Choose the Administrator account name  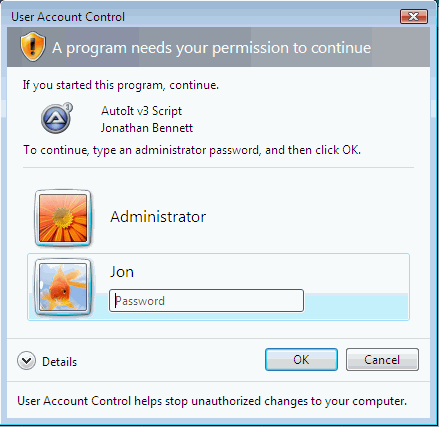coord(158,217)
